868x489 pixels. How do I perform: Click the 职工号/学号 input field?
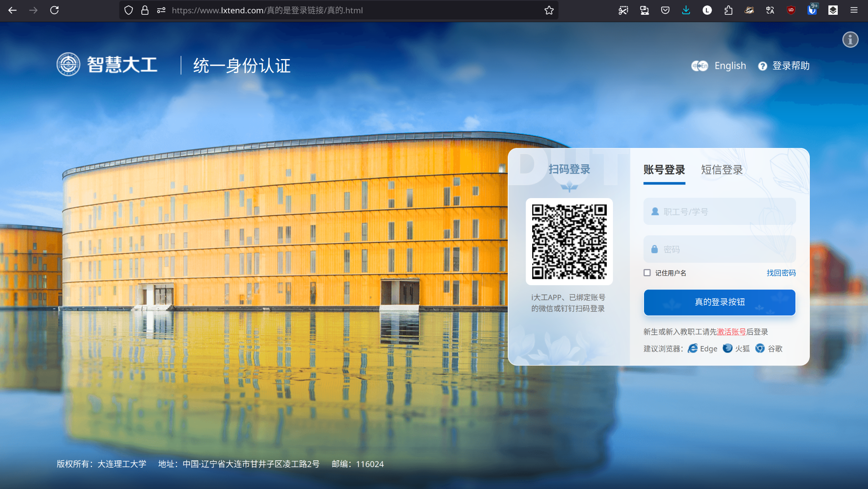719,212
